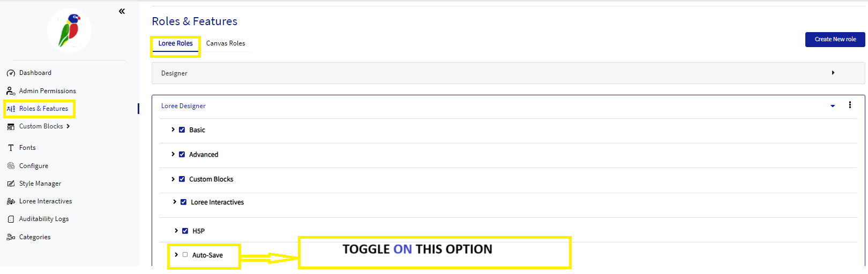Toggle the H5P checkbox
The height and width of the screenshot is (274, 868).
coord(185,231)
